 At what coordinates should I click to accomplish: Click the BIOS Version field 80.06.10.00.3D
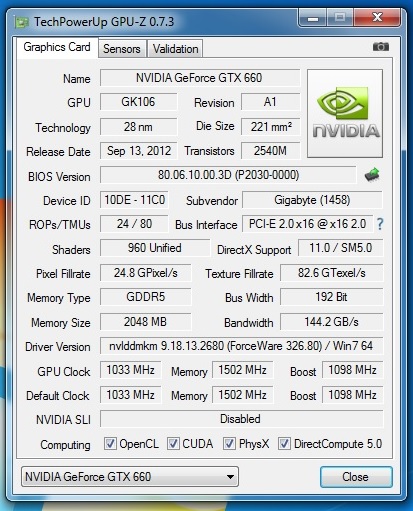point(228,175)
